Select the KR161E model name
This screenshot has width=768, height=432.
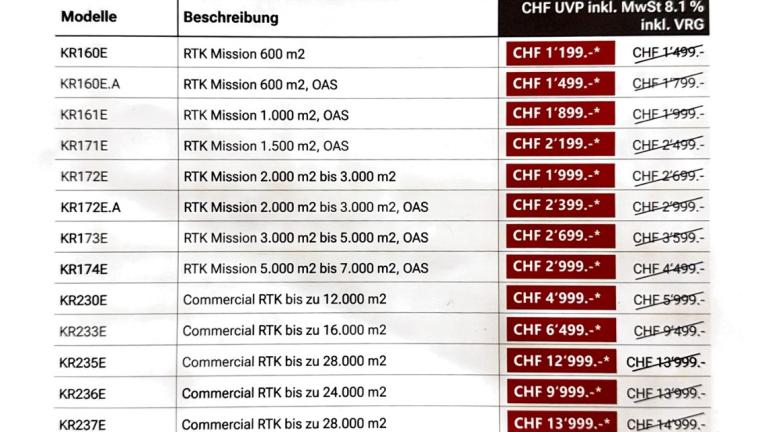(x=83, y=115)
